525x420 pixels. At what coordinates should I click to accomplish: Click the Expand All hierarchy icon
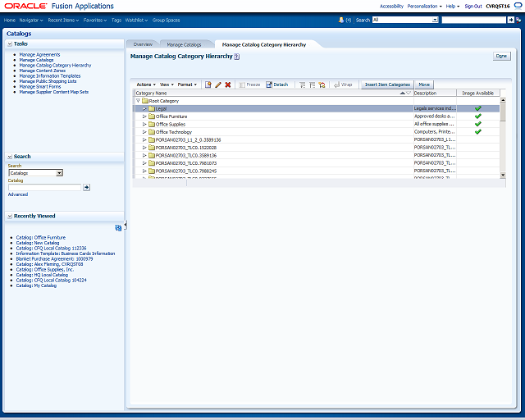[303, 85]
